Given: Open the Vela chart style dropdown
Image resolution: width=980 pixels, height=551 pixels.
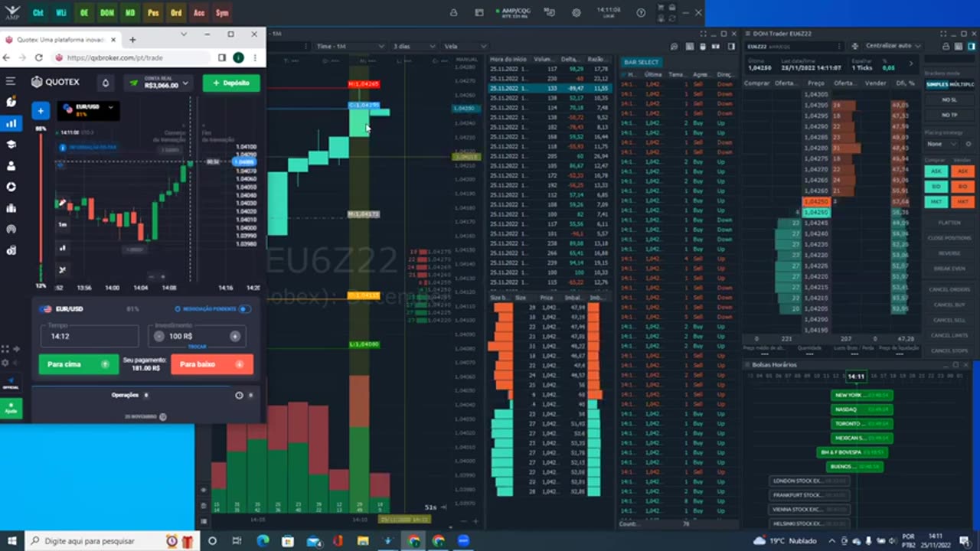Looking at the screenshot, I should [x=464, y=46].
